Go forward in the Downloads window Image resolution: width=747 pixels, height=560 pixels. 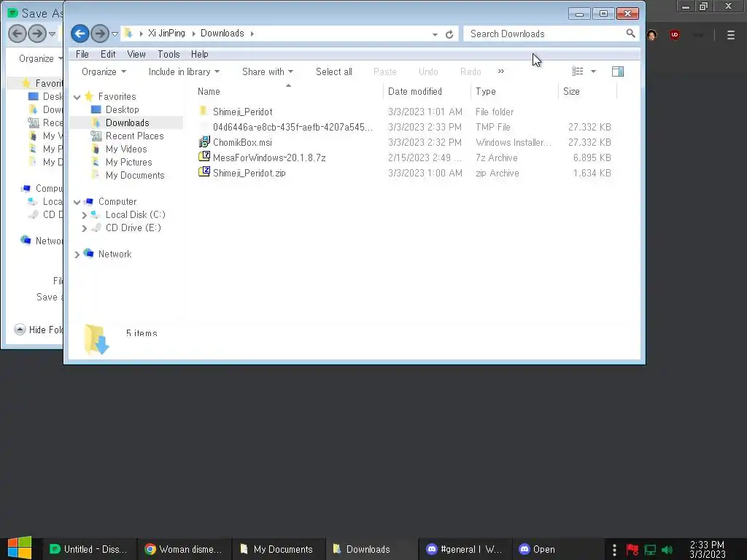tap(99, 34)
